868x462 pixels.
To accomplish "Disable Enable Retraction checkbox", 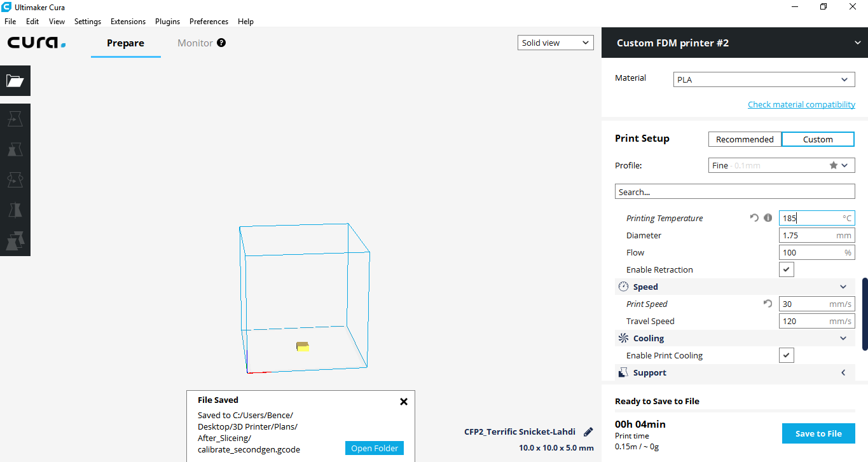I will click(x=786, y=269).
